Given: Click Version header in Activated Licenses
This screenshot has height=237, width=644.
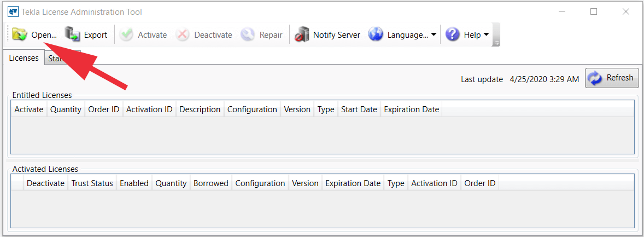Looking at the screenshot, I should click(x=306, y=183).
